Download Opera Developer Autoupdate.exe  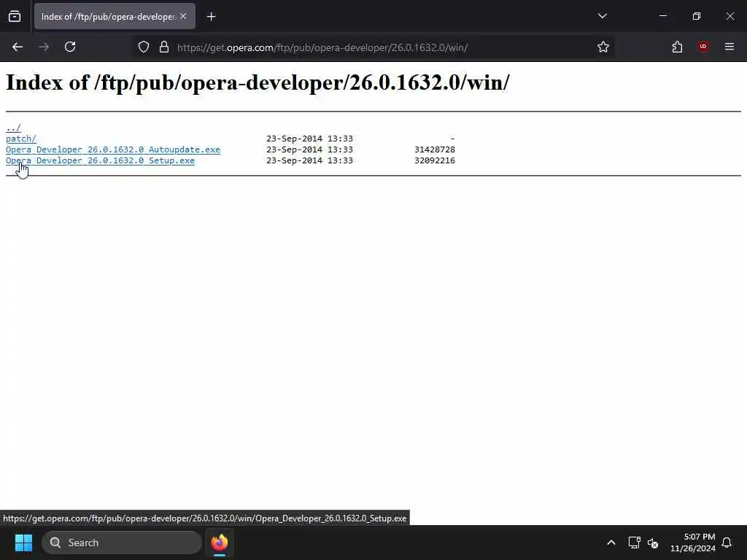click(x=113, y=149)
